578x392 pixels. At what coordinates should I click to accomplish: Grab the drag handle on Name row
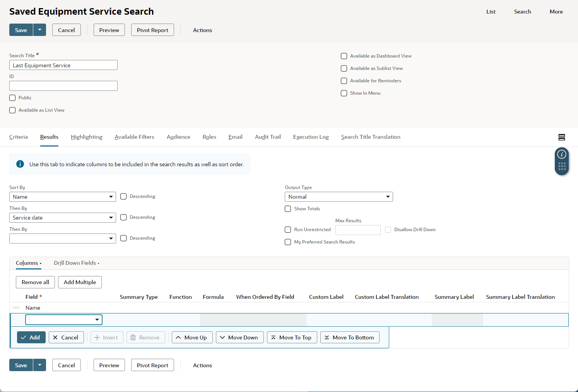pos(16,308)
